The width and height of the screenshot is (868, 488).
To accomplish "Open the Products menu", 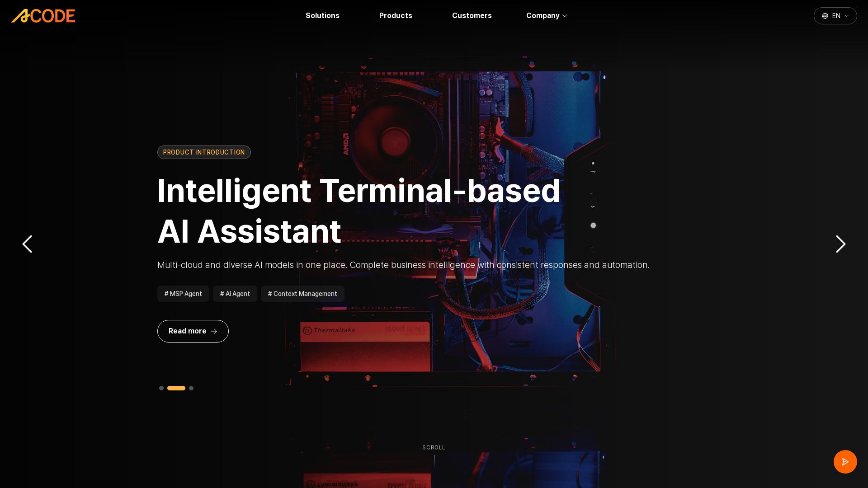I will pyautogui.click(x=396, y=15).
